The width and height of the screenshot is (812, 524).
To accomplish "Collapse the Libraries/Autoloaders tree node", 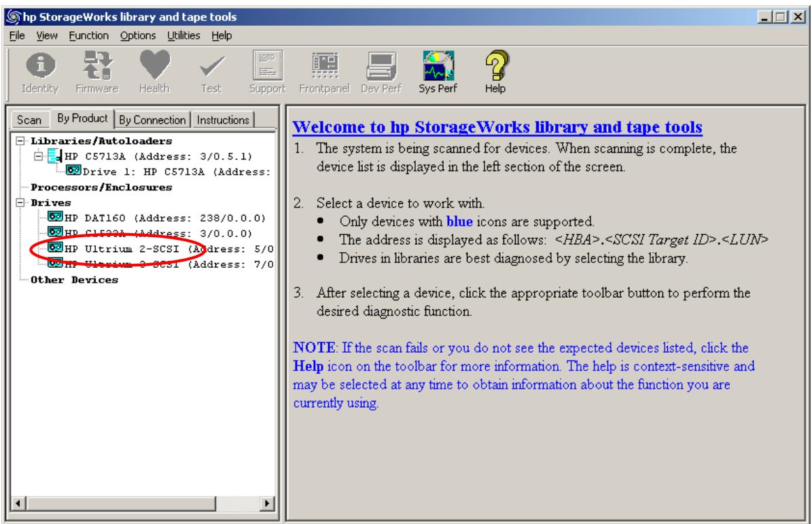I will point(20,141).
